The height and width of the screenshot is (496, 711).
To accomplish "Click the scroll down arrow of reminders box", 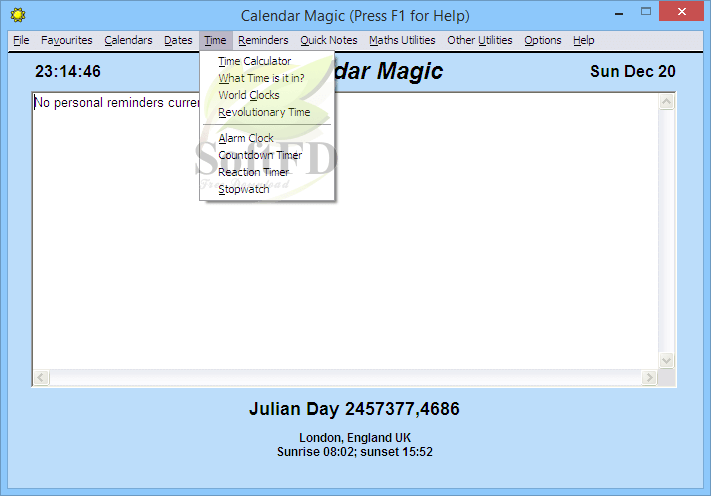I will click(666, 361).
